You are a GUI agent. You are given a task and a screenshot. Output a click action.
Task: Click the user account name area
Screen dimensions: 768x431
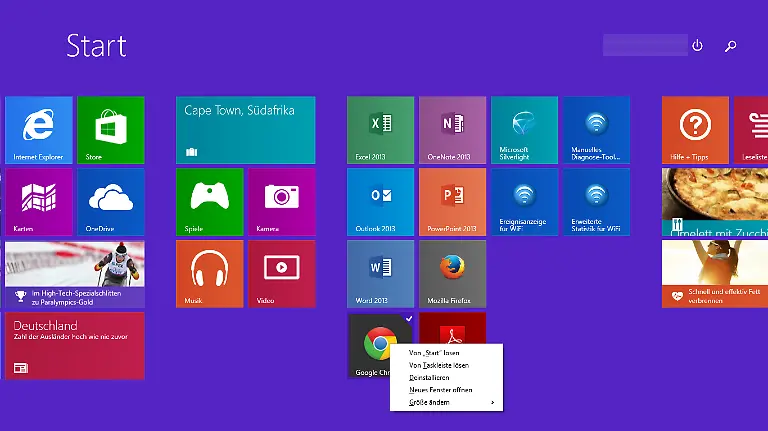[645, 45]
